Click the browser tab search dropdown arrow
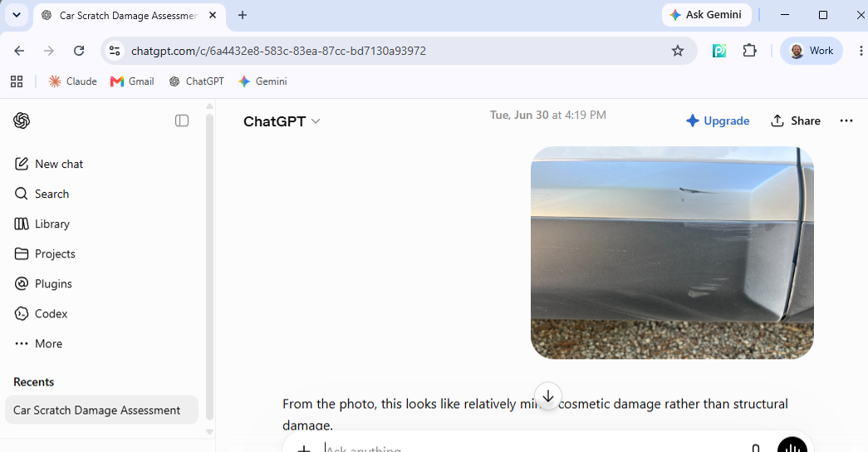The image size is (868, 452). (17, 15)
